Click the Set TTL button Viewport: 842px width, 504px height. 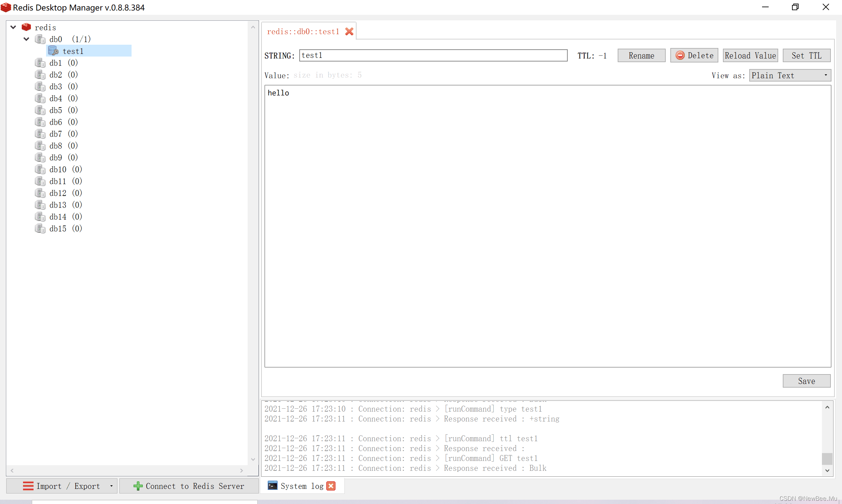tap(806, 55)
